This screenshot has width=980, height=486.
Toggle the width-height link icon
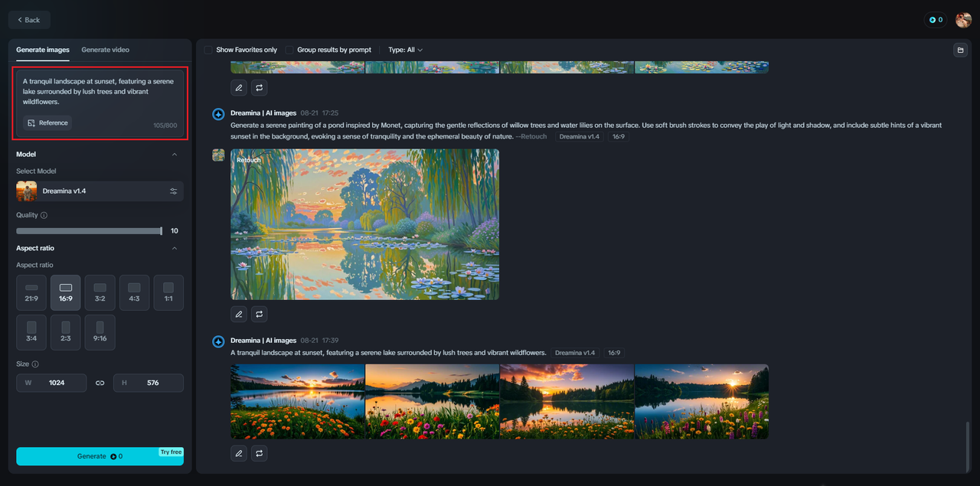coord(100,383)
